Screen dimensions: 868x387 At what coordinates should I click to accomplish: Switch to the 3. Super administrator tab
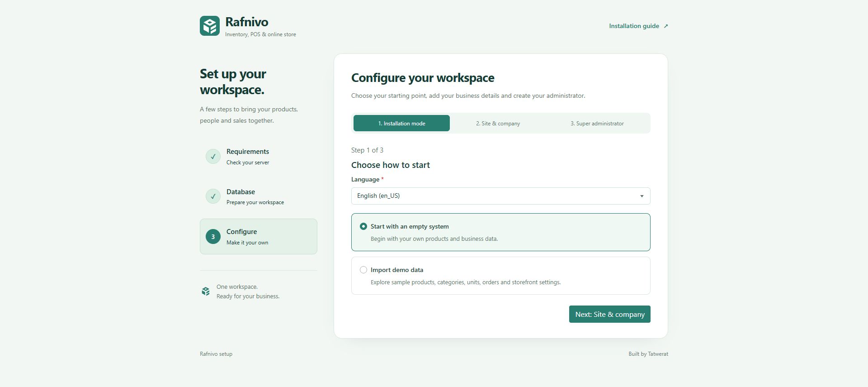click(x=597, y=123)
